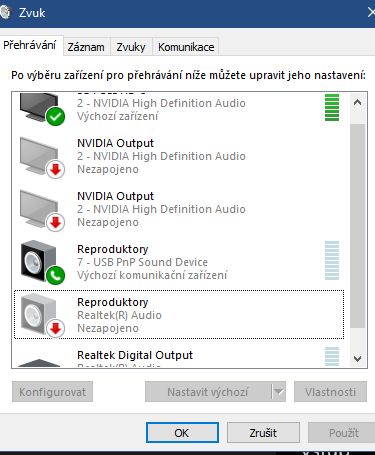The image size is (375, 455).
Task: Switch to the Záznam tab
Action: 86,47
